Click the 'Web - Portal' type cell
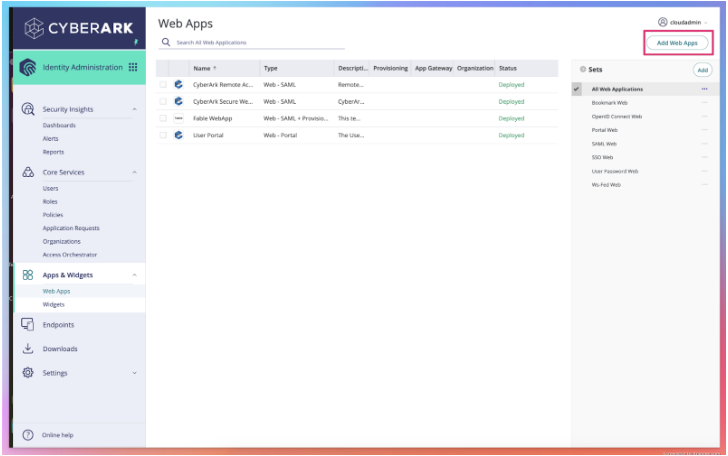 click(280, 135)
